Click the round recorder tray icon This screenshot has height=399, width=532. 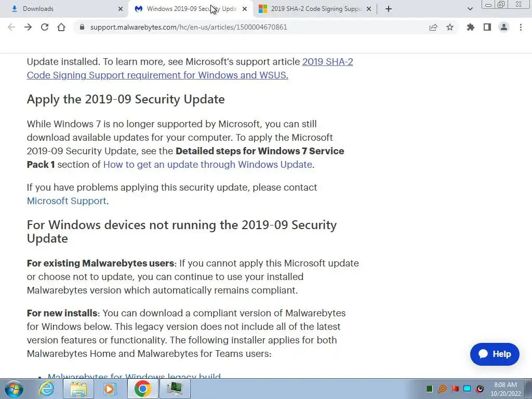pyautogui.click(x=480, y=389)
